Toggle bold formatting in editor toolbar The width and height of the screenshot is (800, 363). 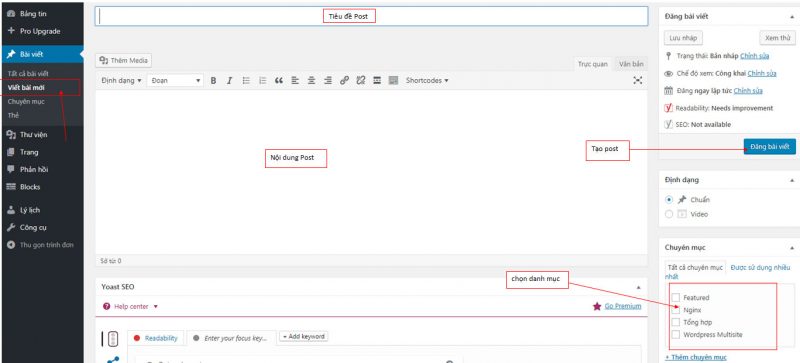(x=213, y=80)
